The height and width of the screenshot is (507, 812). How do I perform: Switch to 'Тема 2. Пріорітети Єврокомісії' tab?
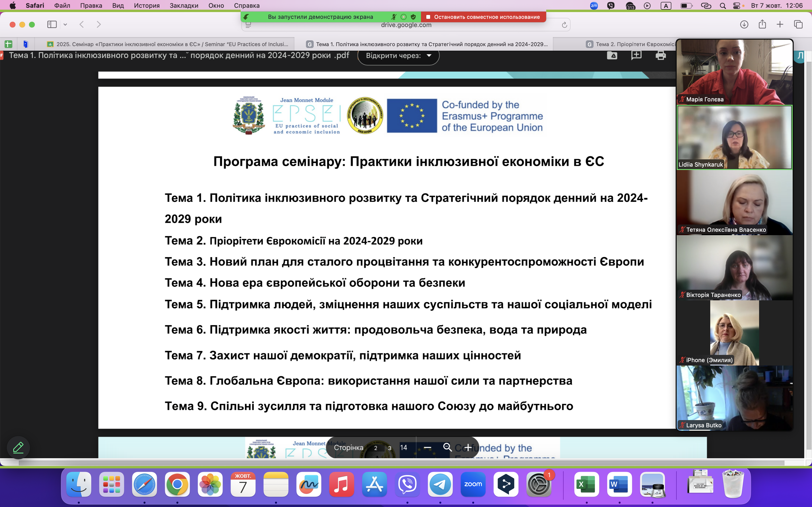631,44
